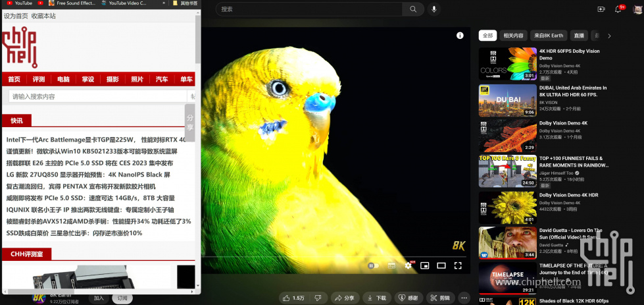This screenshot has width=644, height=305.
Task: Dislike the video thumbs down
Action: (318, 298)
